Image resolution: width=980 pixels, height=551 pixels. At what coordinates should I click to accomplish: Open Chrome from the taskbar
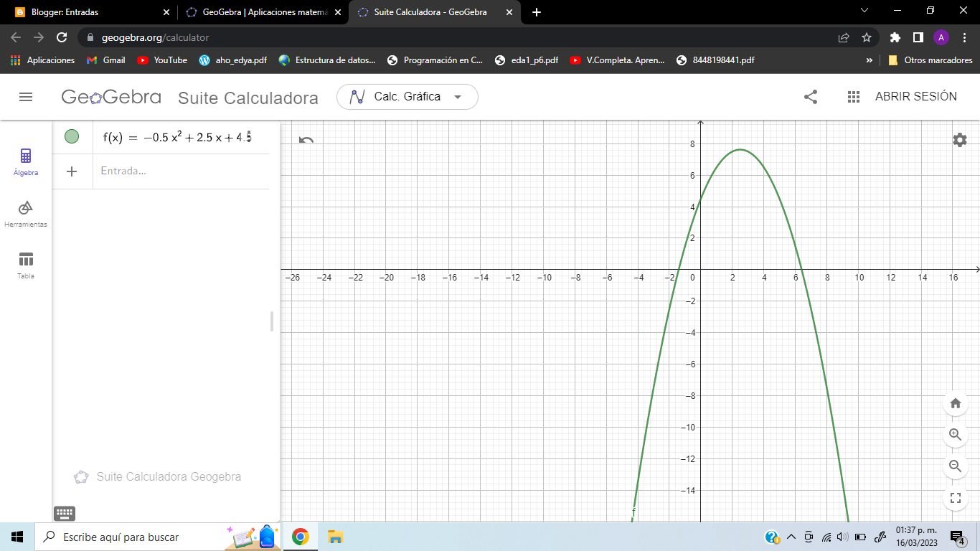(x=301, y=537)
